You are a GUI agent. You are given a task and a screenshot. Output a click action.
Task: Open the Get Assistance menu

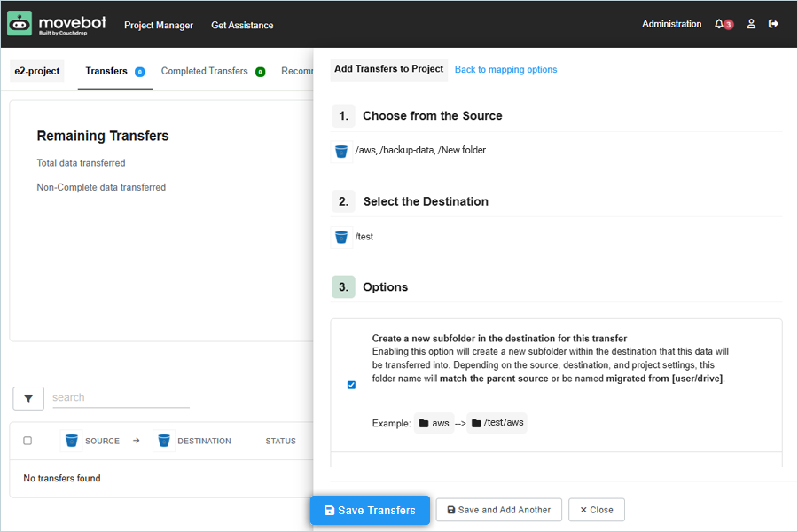coord(242,25)
